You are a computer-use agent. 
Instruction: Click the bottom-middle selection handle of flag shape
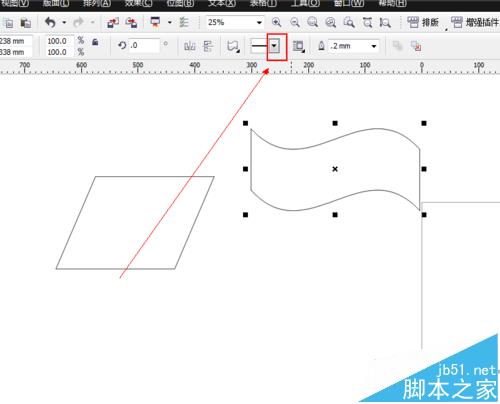[335, 215]
